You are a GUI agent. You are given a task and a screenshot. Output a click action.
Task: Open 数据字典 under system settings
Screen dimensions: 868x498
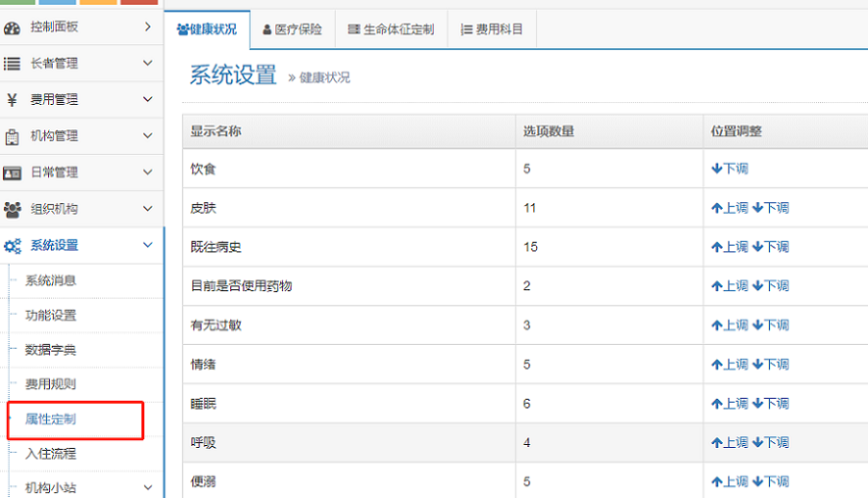[51, 350]
